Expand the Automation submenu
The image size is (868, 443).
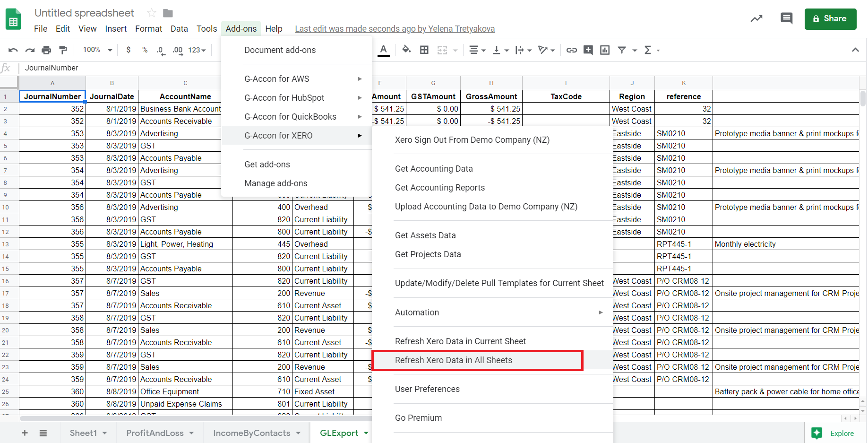(x=492, y=313)
